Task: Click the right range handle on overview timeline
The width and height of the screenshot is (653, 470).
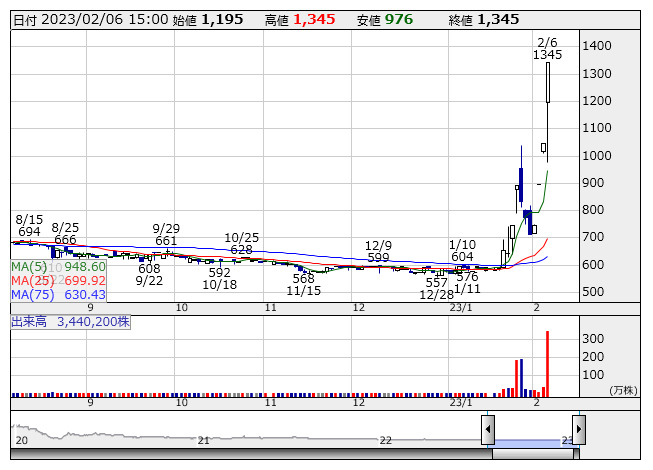Action: [x=578, y=430]
